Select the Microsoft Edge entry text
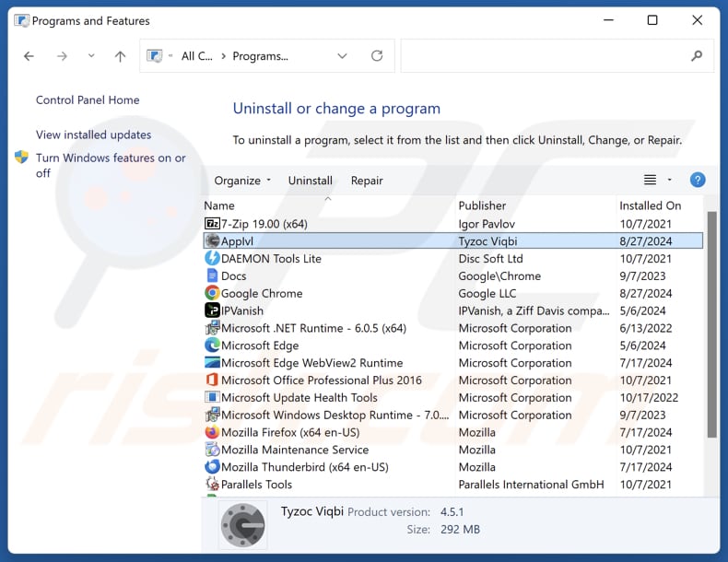728x562 pixels. 260,345
